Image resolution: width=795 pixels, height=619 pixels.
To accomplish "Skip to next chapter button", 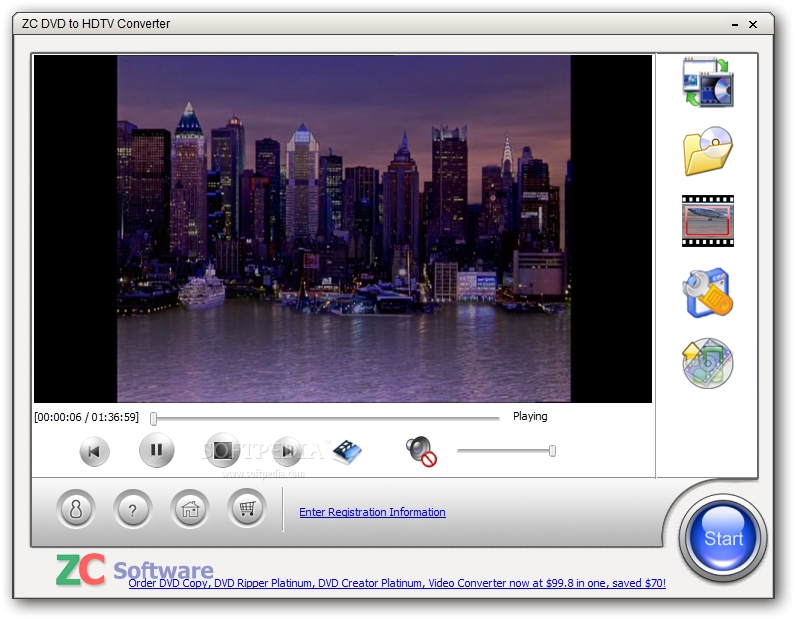I will [287, 451].
